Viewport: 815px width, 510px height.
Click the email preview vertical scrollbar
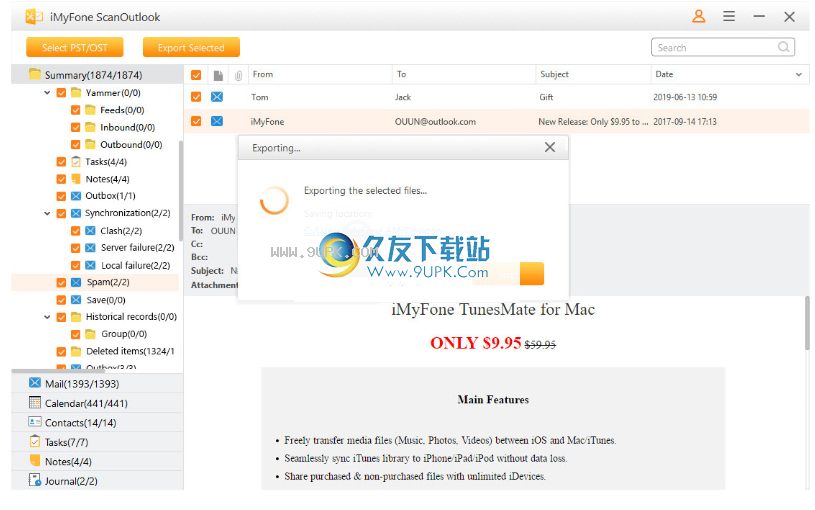tap(807, 322)
